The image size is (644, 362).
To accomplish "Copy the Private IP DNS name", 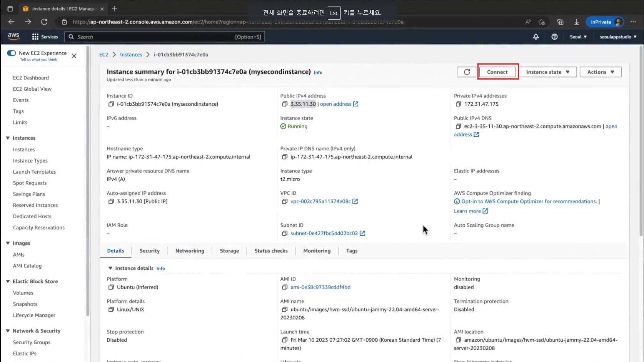I will tap(285, 157).
